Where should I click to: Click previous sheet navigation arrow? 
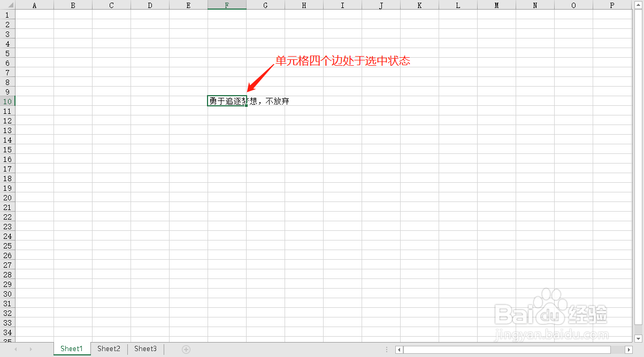tap(16, 350)
